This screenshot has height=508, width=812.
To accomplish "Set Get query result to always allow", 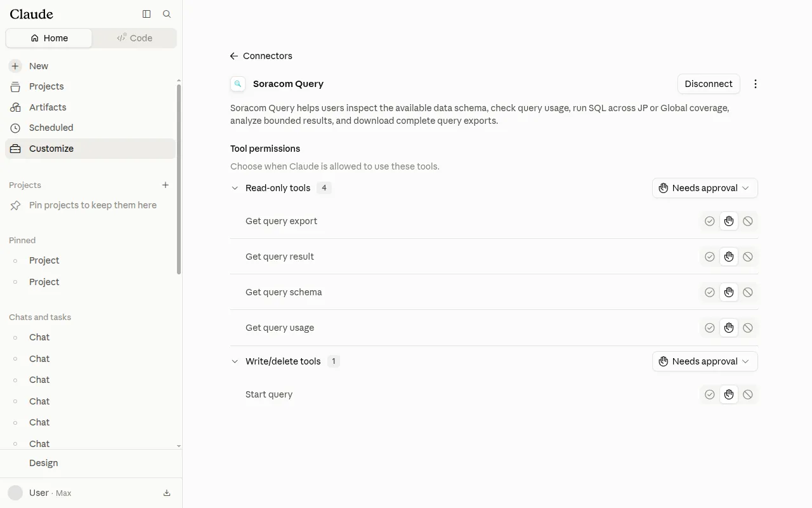I will (710, 257).
